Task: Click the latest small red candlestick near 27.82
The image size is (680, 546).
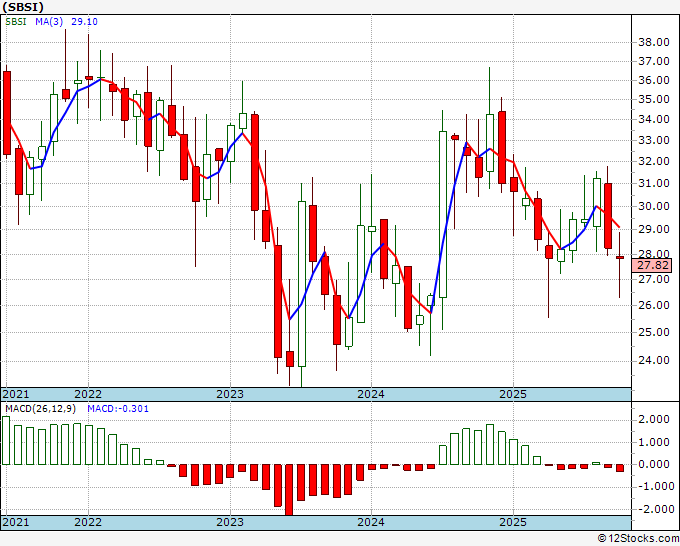Action: coord(620,258)
